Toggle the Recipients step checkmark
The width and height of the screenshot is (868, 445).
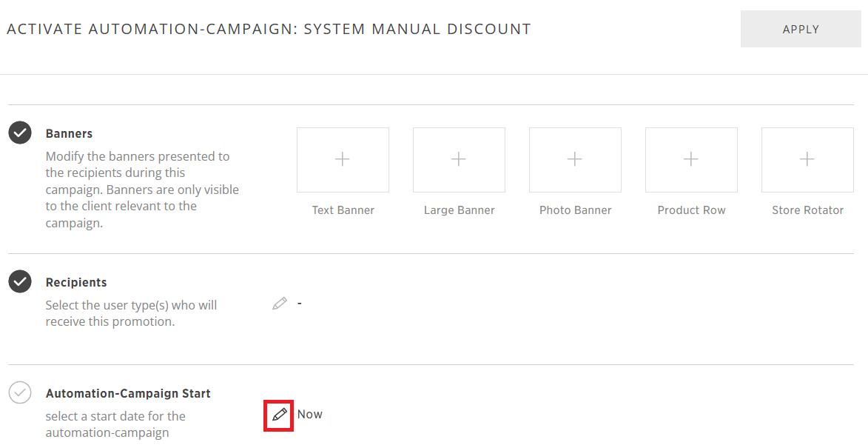coord(20,281)
